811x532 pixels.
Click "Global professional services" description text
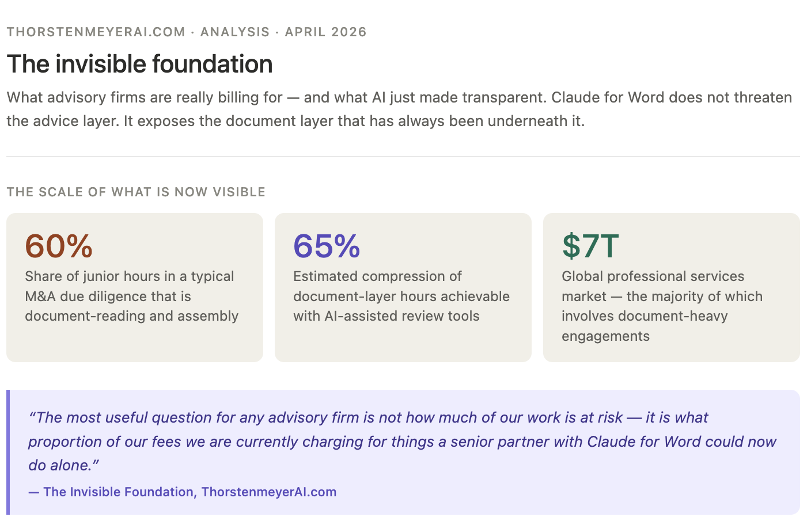(653, 276)
